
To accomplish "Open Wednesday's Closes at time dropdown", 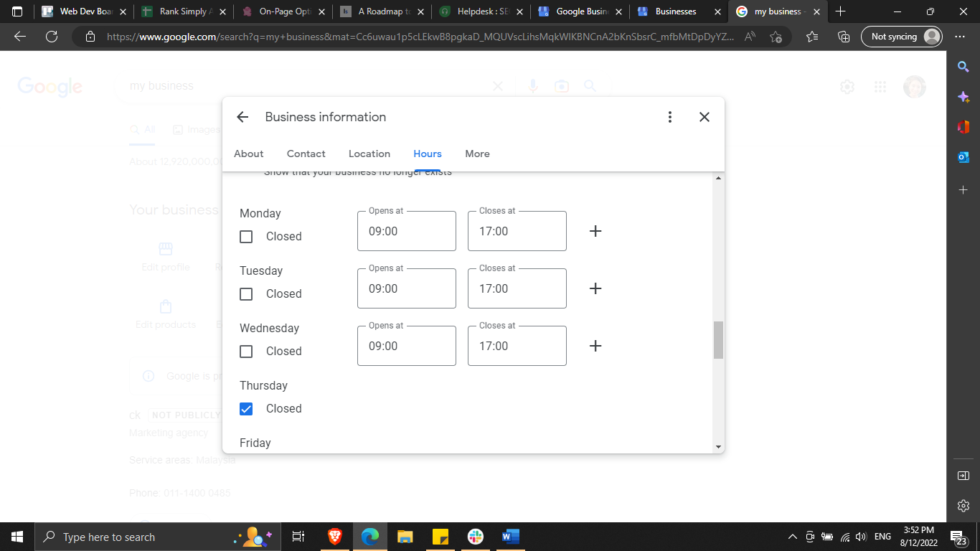I will tap(517, 346).
